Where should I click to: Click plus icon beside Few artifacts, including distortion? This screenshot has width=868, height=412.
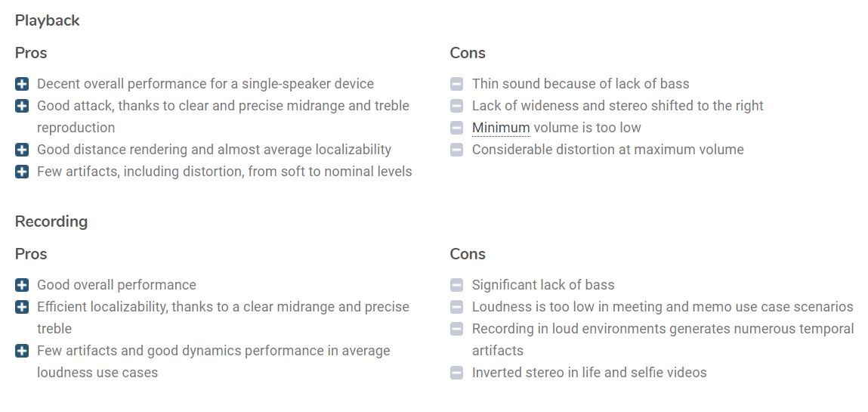22,172
